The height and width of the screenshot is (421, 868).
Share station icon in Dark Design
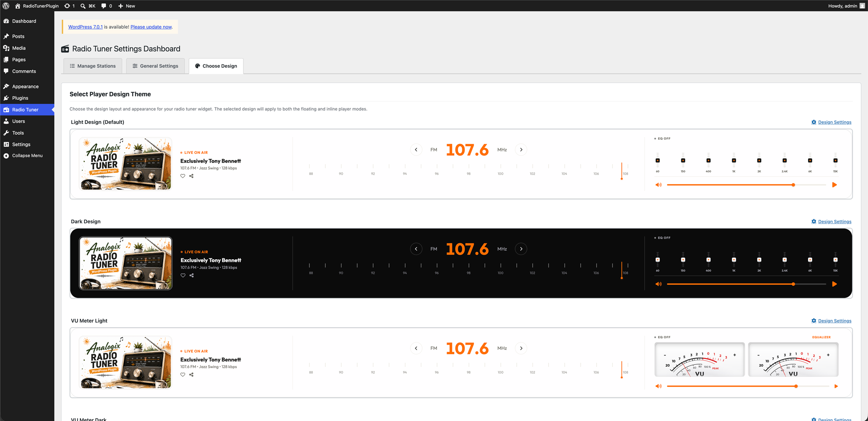pos(191,275)
